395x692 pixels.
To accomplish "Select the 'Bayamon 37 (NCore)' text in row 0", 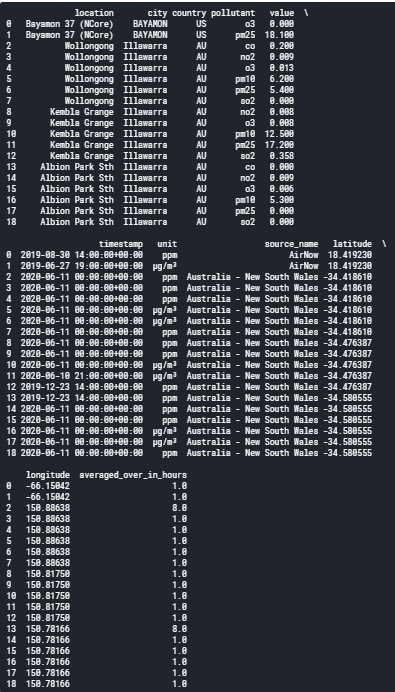I will coord(69,24).
